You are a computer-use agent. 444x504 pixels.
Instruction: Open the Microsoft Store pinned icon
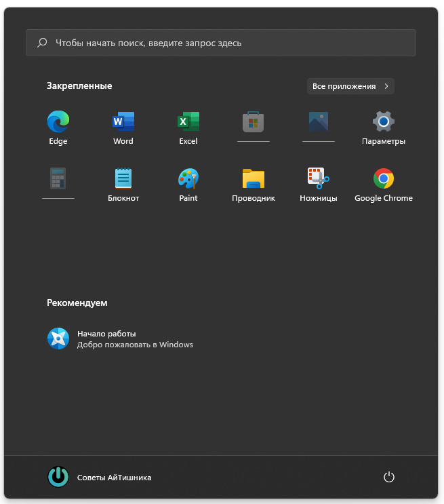pos(253,121)
